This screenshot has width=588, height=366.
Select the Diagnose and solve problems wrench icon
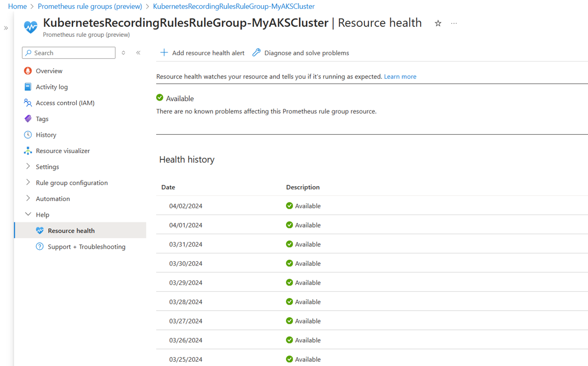[x=256, y=53]
